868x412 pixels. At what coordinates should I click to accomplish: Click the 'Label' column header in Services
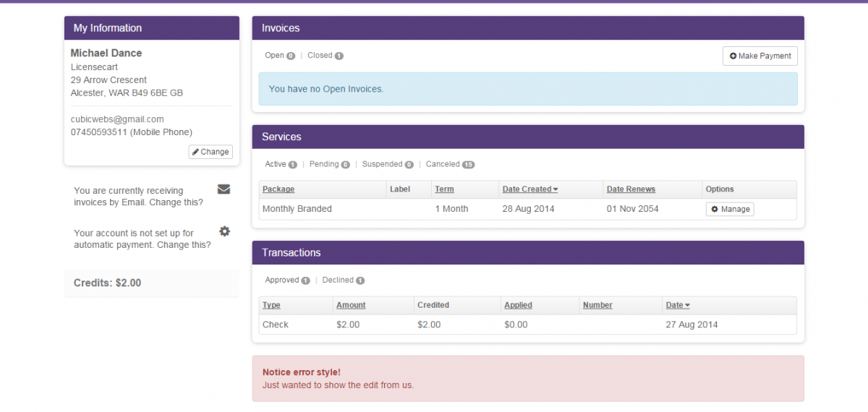tap(400, 189)
